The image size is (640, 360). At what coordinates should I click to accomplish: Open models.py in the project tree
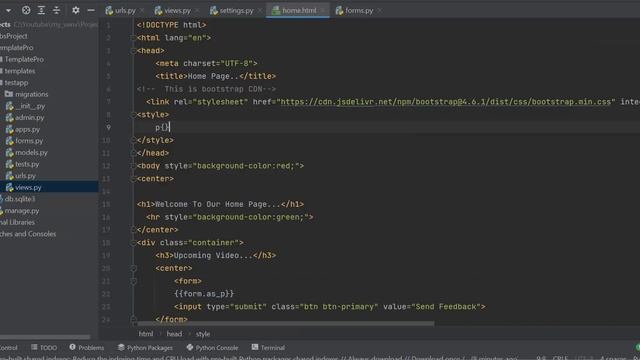pyautogui.click(x=31, y=153)
